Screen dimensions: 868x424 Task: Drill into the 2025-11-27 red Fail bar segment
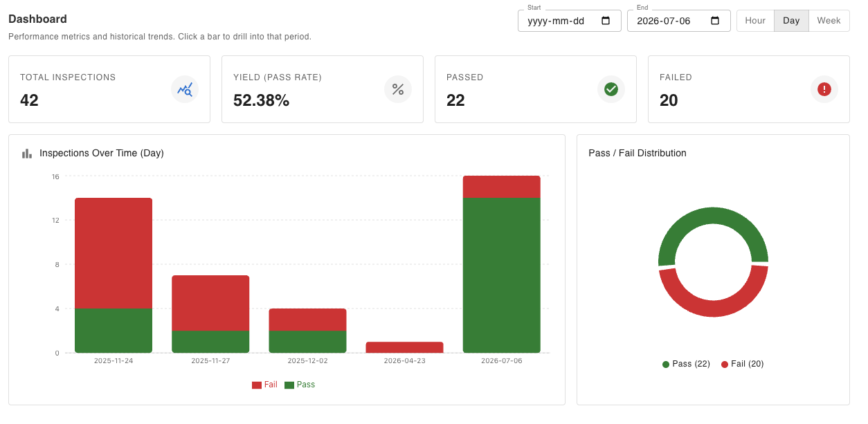pos(210,303)
